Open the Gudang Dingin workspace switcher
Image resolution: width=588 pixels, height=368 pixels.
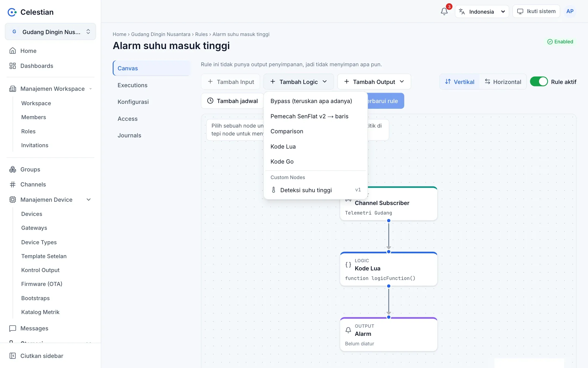[50, 32]
